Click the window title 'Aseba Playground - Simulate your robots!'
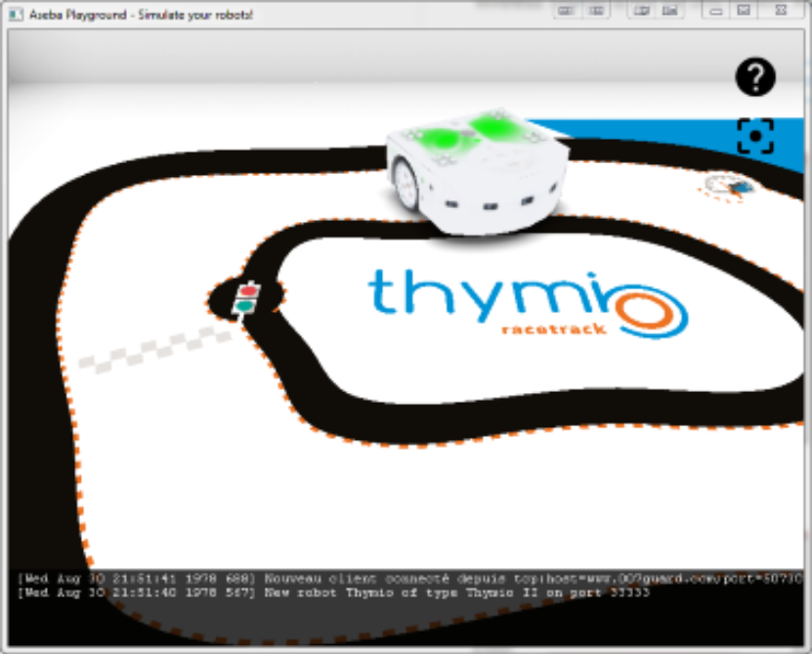The height and width of the screenshot is (654, 812). click(141, 15)
